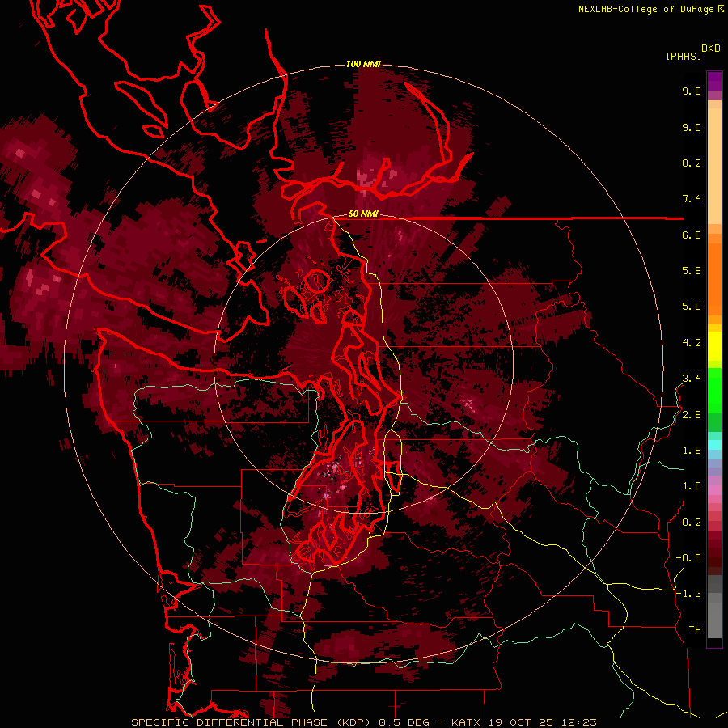Click the purple top segment of color bar
Viewport: 728px width, 728px height.
coord(714,81)
